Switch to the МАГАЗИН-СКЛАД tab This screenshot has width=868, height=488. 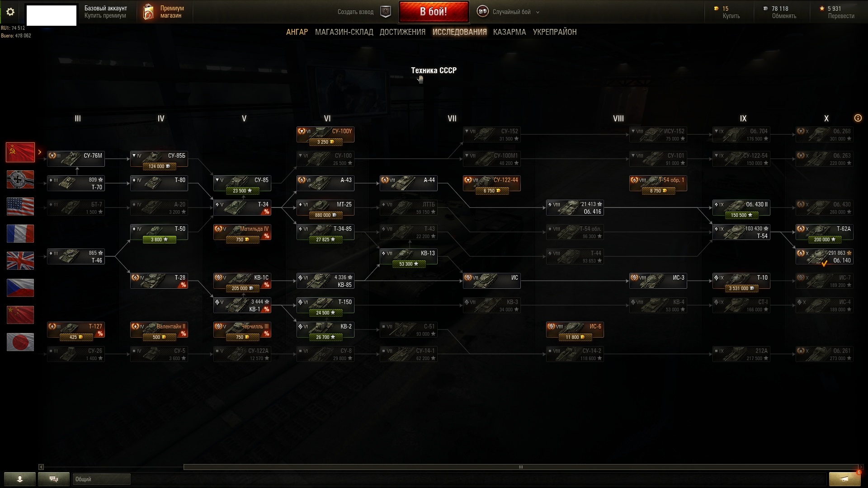344,32
